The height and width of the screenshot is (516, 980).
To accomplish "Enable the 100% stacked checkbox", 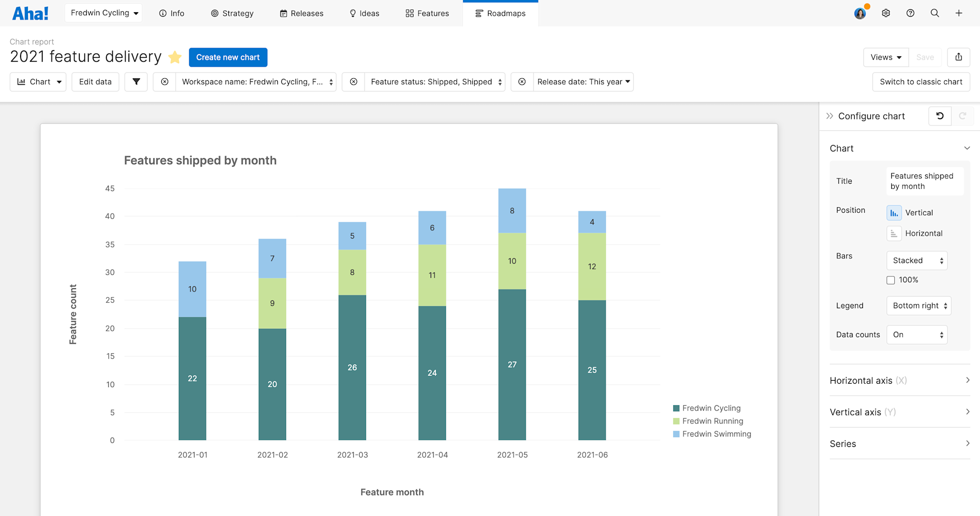I will coord(890,280).
